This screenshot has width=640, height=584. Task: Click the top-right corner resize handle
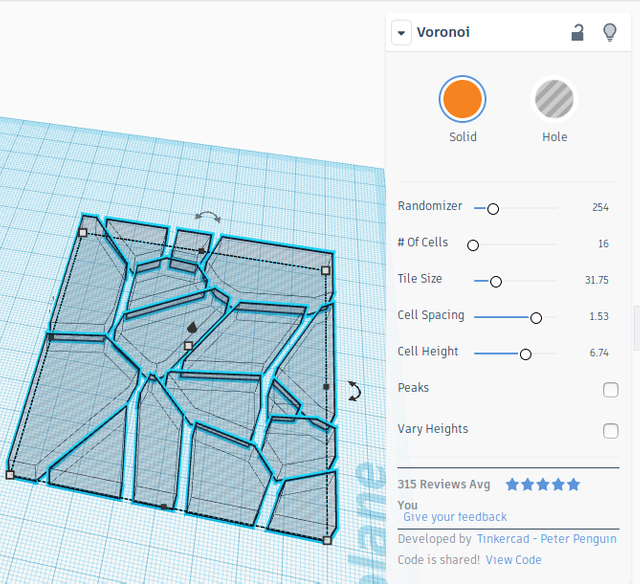pyautogui.click(x=325, y=271)
